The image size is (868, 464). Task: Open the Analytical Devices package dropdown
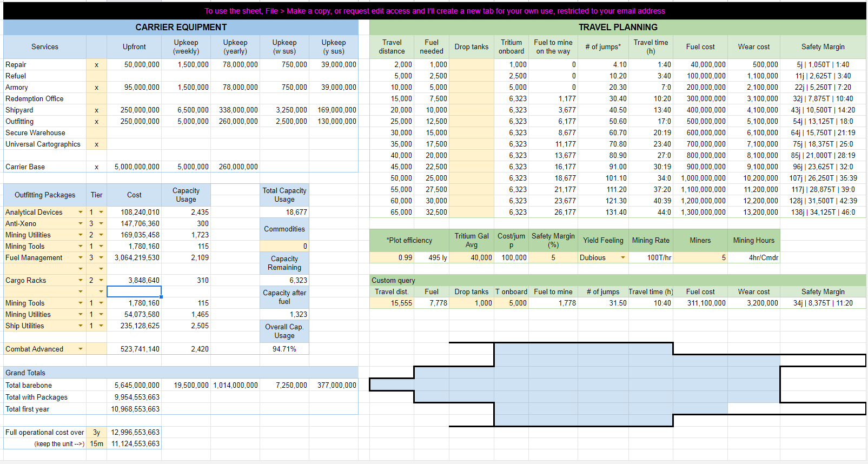(81, 213)
